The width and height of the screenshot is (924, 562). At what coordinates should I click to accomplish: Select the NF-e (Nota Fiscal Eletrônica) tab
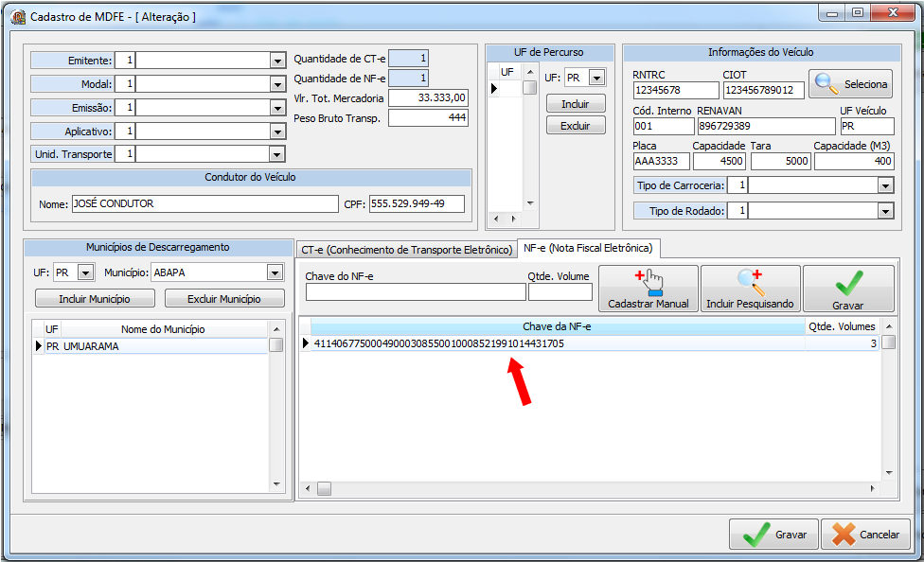tap(588, 248)
